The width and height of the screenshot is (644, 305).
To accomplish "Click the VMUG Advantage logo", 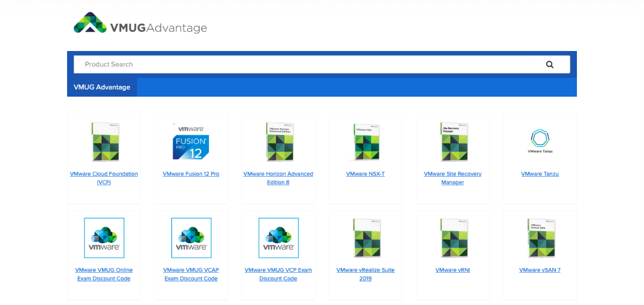I will click(140, 24).
